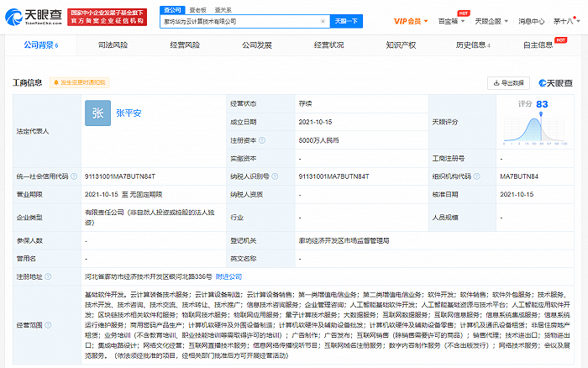
Task: Click the blue 张 avatar of legal representative
Action: tap(97, 113)
